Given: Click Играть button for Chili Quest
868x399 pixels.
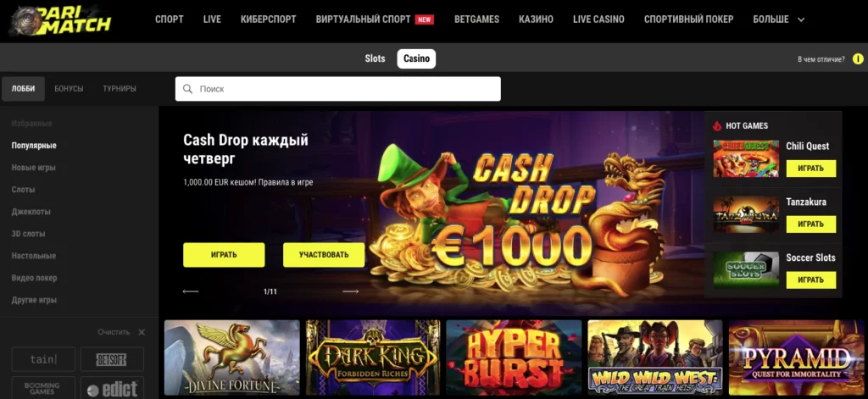Looking at the screenshot, I should click(811, 169).
